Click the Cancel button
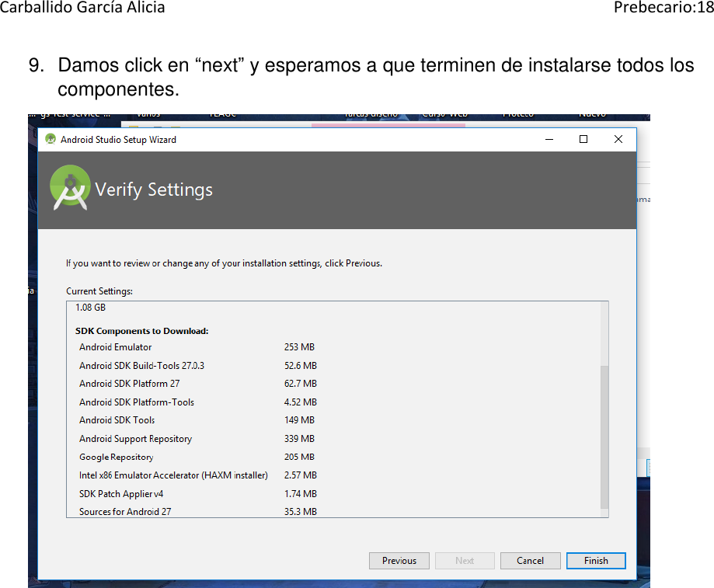Image resolution: width=714 pixels, height=588 pixels. (530, 561)
